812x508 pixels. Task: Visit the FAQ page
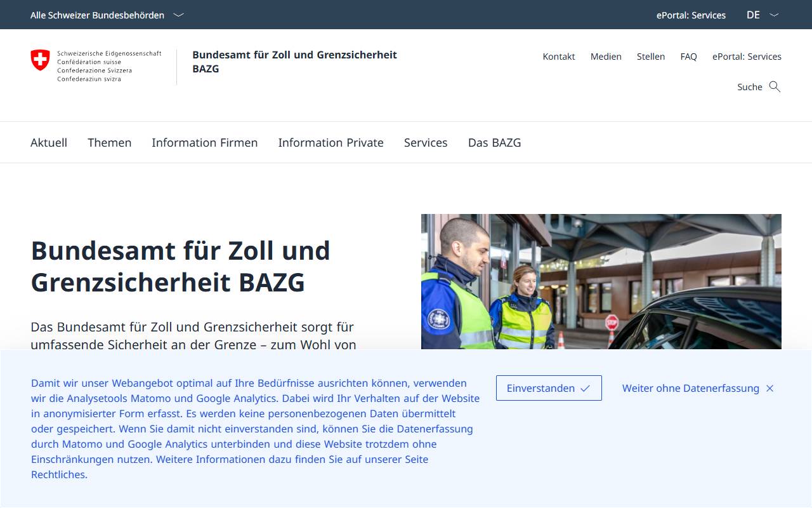pos(688,57)
